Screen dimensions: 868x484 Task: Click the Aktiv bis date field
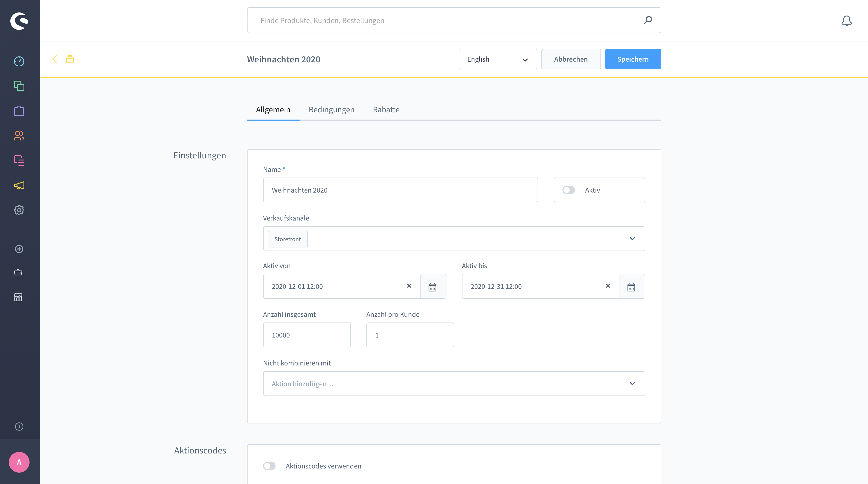coord(540,286)
